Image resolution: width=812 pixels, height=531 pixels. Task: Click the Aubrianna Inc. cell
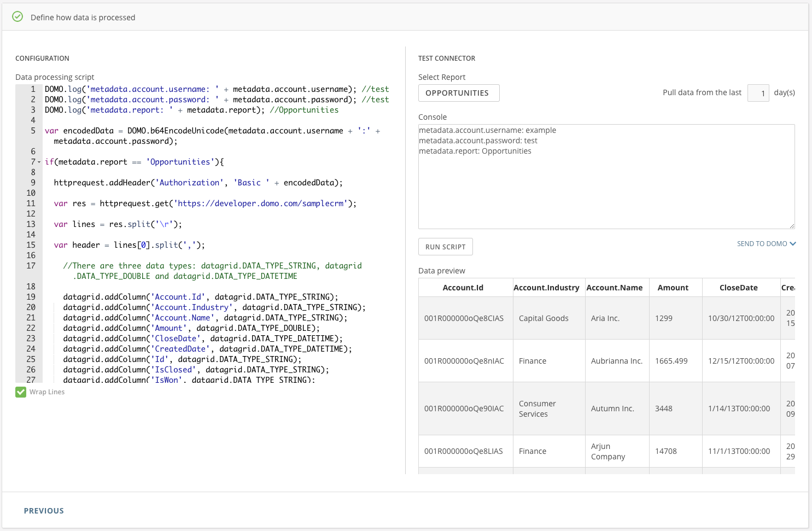pyautogui.click(x=617, y=361)
